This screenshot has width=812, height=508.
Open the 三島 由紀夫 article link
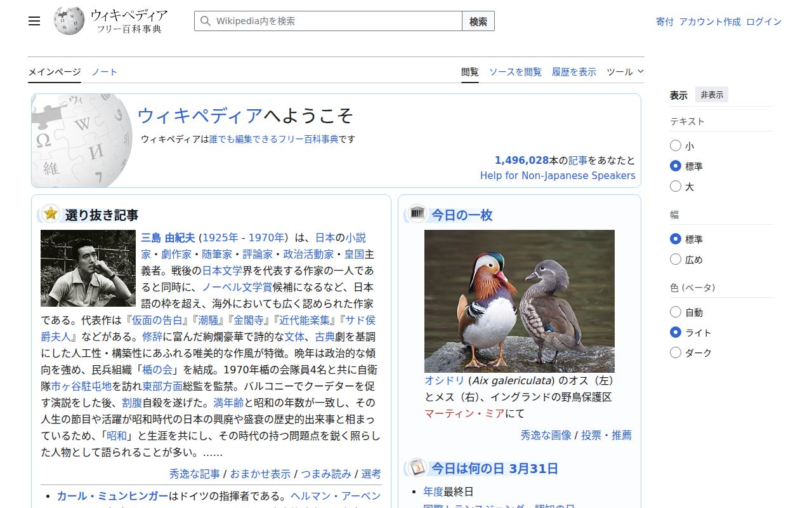pyautogui.click(x=168, y=237)
